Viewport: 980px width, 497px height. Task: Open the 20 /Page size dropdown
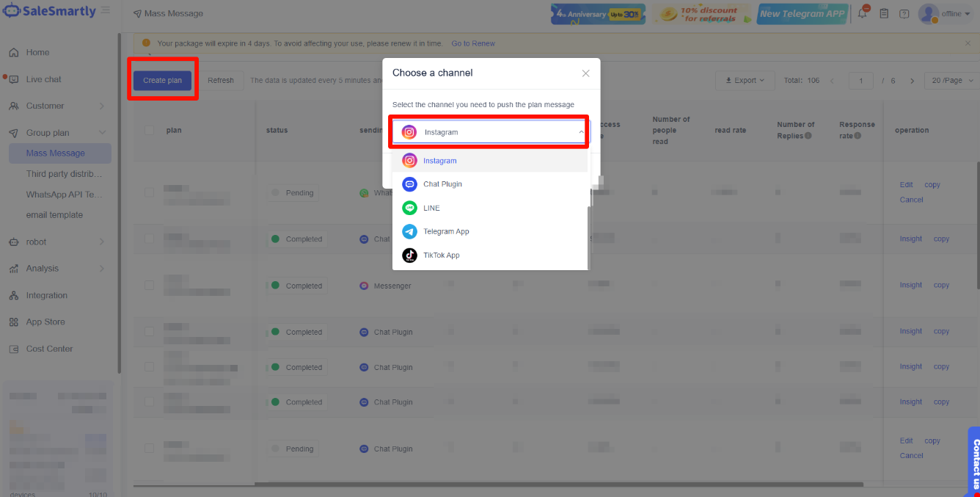(951, 81)
